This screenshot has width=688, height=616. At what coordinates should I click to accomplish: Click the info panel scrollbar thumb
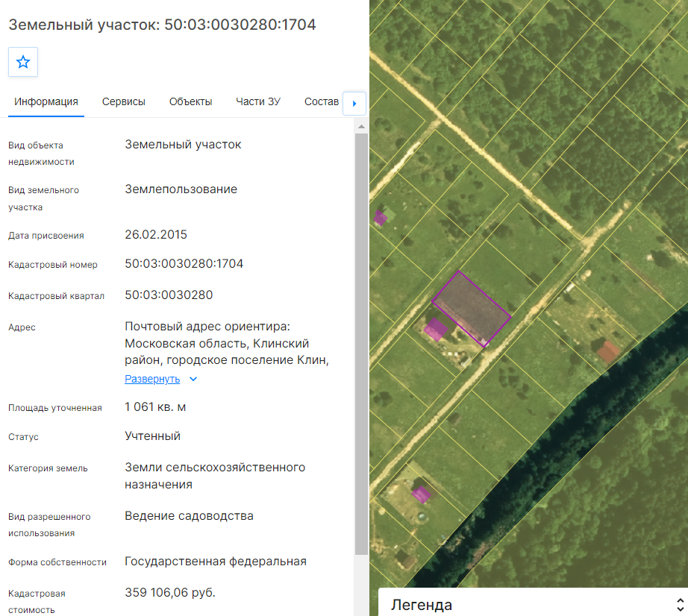point(361,345)
